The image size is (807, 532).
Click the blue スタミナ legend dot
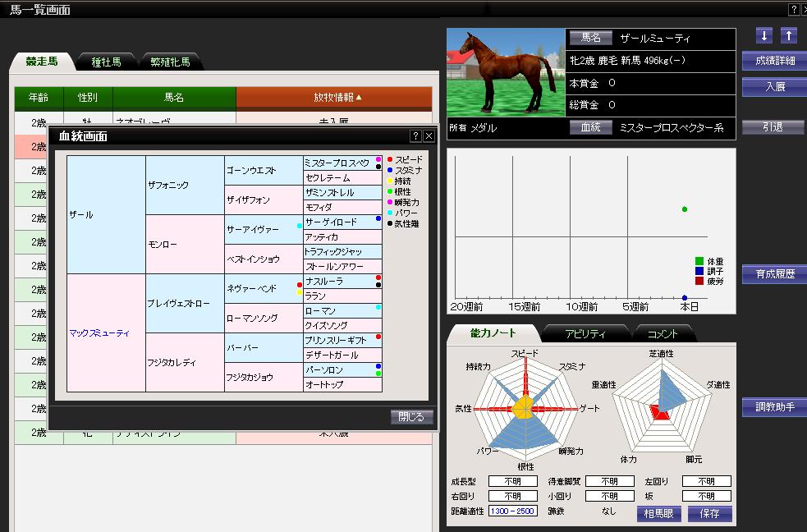click(x=390, y=170)
